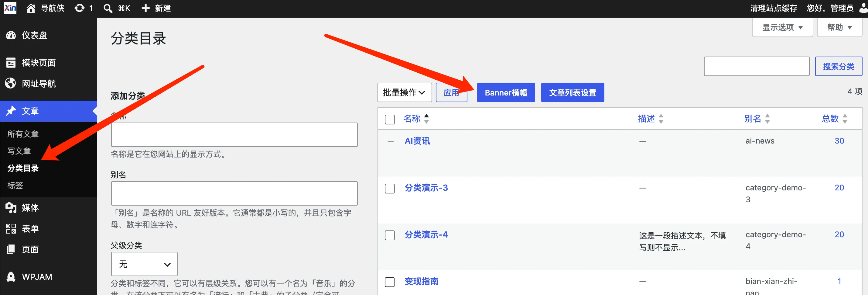The width and height of the screenshot is (868, 295).
Task: Click the post count 1 for 变现指南
Action: 839,282
